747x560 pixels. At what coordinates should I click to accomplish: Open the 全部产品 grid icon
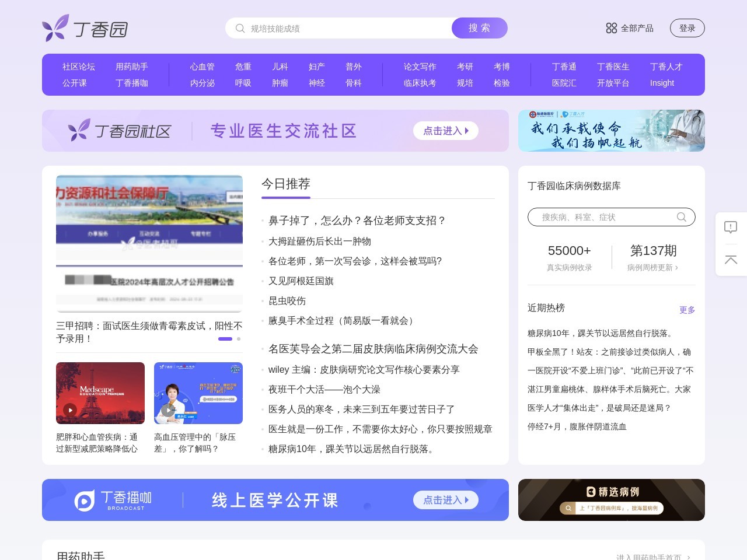[x=612, y=28]
